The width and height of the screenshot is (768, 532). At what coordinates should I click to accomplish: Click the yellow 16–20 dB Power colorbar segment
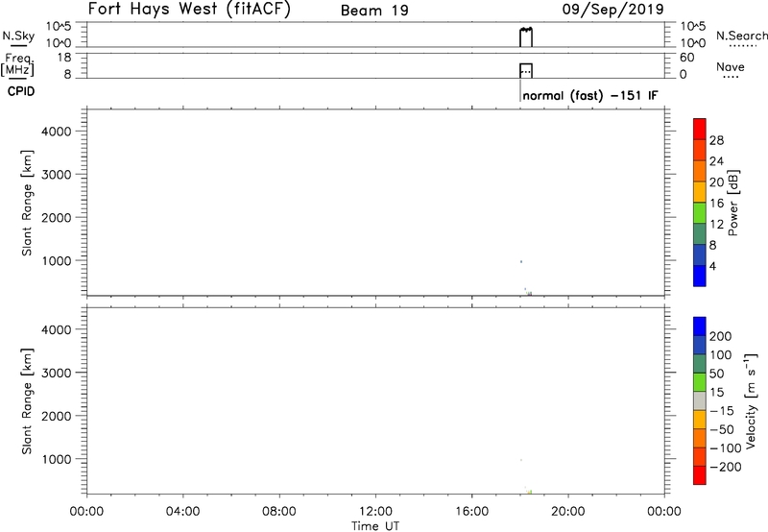[700, 192]
